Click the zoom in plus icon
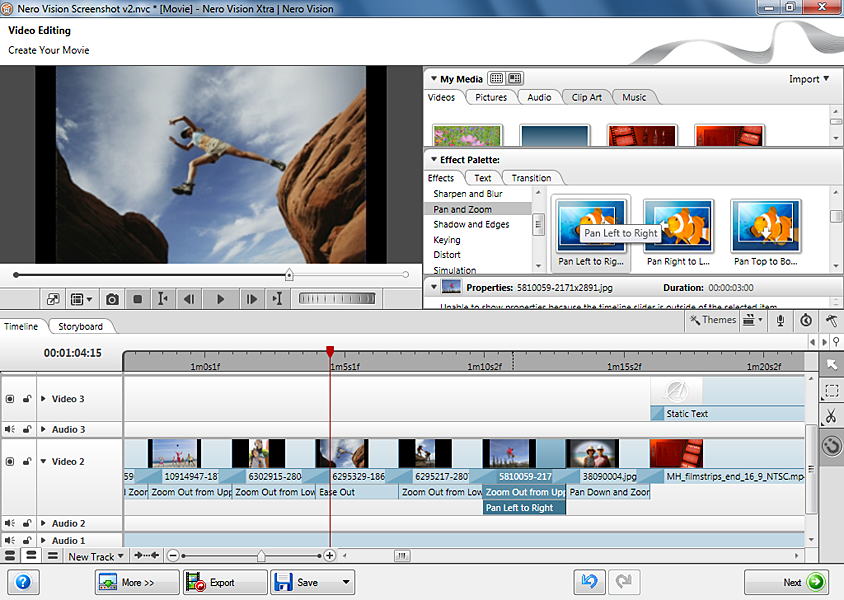Viewport: 844px width, 600px height. (329, 555)
